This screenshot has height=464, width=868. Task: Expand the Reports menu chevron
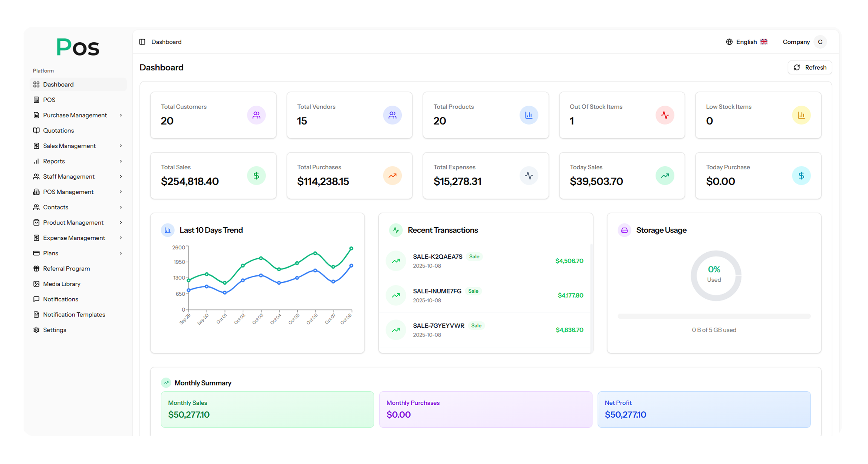coord(121,161)
